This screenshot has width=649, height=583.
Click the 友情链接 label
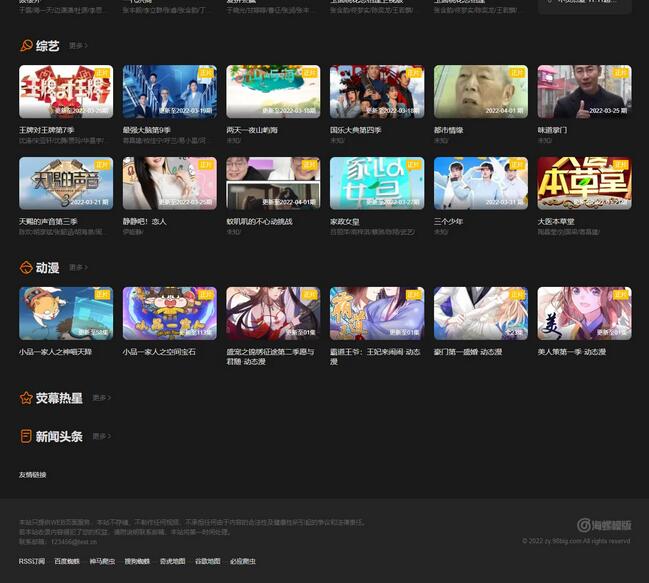click(33, 475)
